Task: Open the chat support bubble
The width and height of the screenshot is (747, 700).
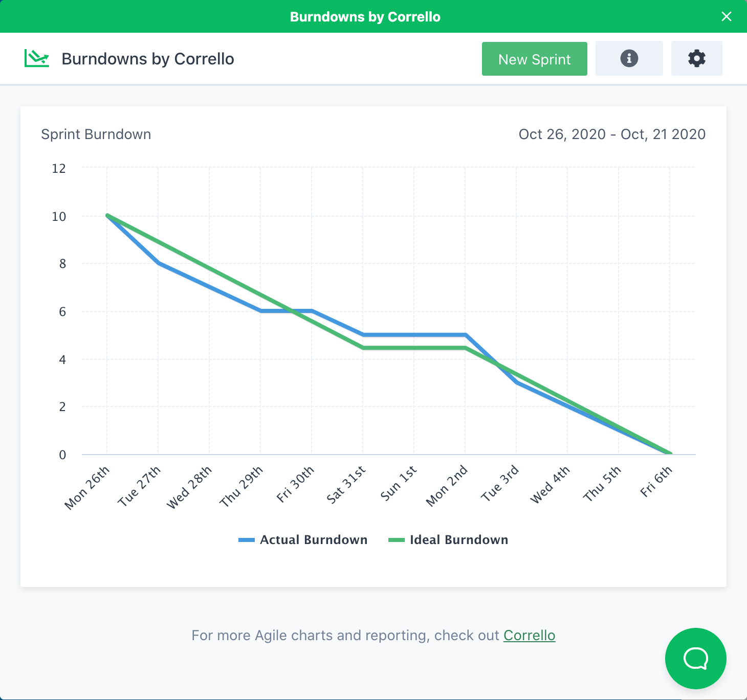Action: 695,659
